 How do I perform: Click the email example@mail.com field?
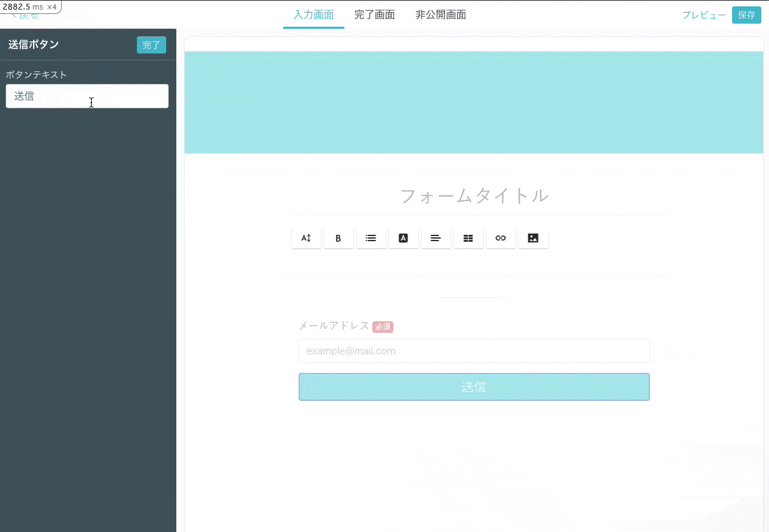tap(474, 351)
